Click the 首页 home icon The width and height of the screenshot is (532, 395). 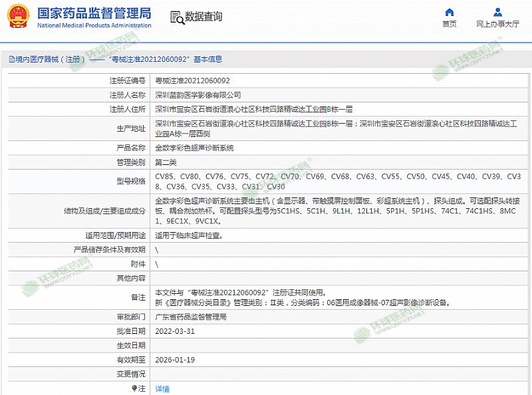point(450,12)
